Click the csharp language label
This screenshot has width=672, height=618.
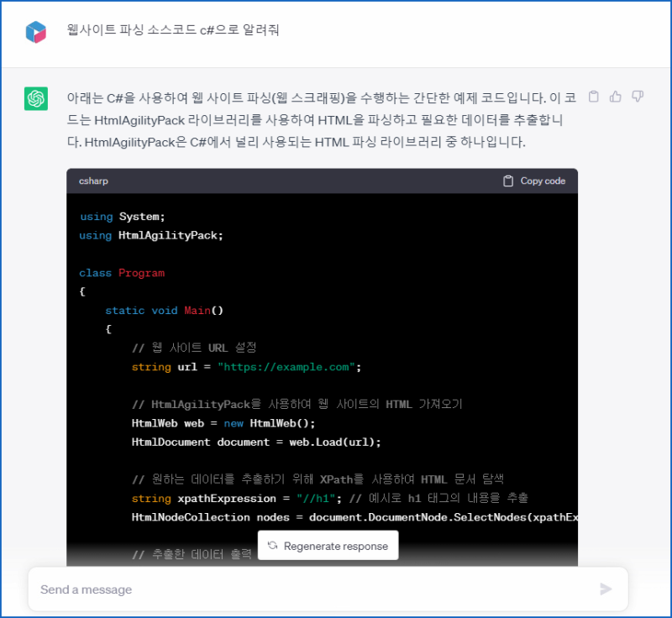(x=93, y=181)
